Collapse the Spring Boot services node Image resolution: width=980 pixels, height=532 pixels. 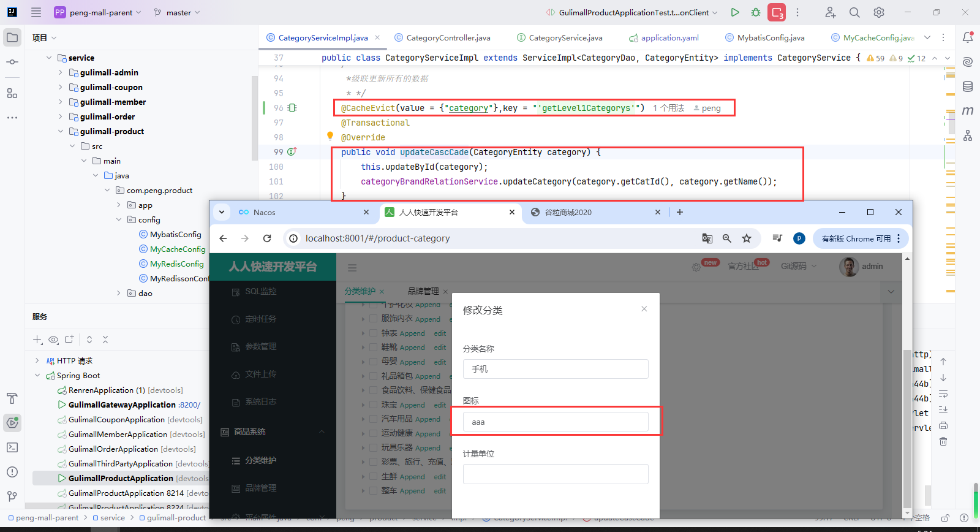click(x=37, y=375)
